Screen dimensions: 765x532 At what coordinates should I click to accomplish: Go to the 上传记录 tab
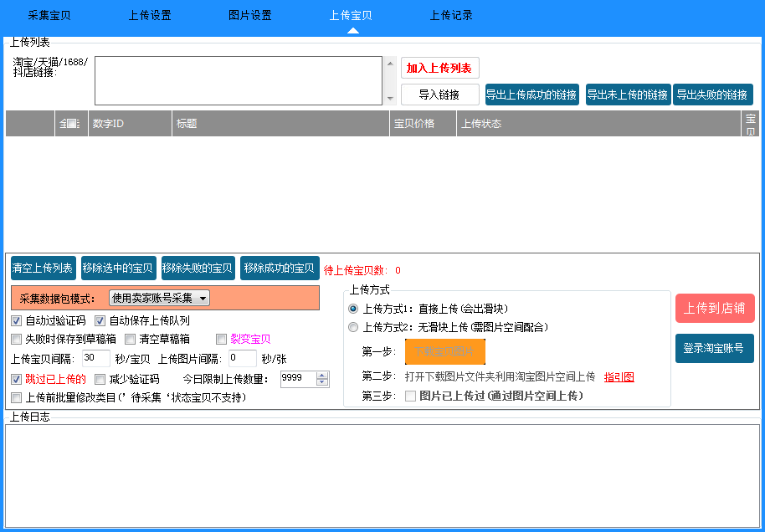coord(451,16)
